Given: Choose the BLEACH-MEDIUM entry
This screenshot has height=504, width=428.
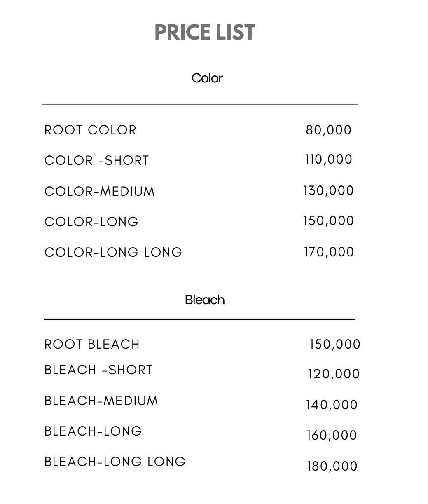Looking at the screenshot, I should point(101,401).
